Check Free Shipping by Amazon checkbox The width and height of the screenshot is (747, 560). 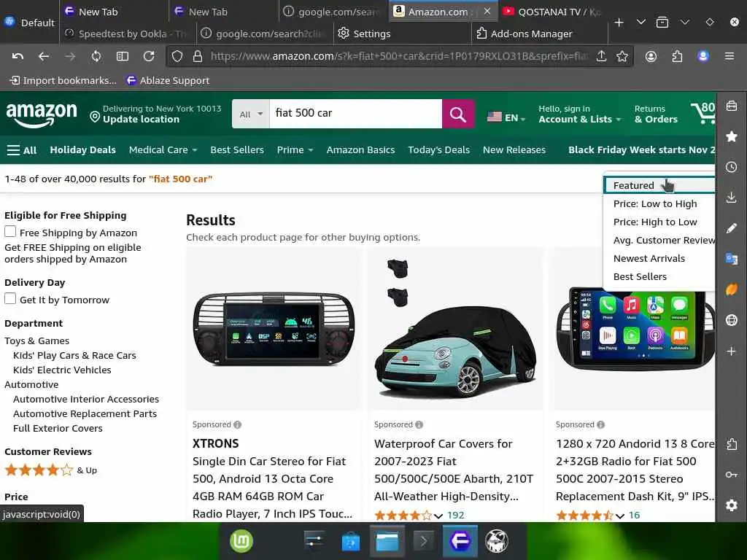click(10, 232)
